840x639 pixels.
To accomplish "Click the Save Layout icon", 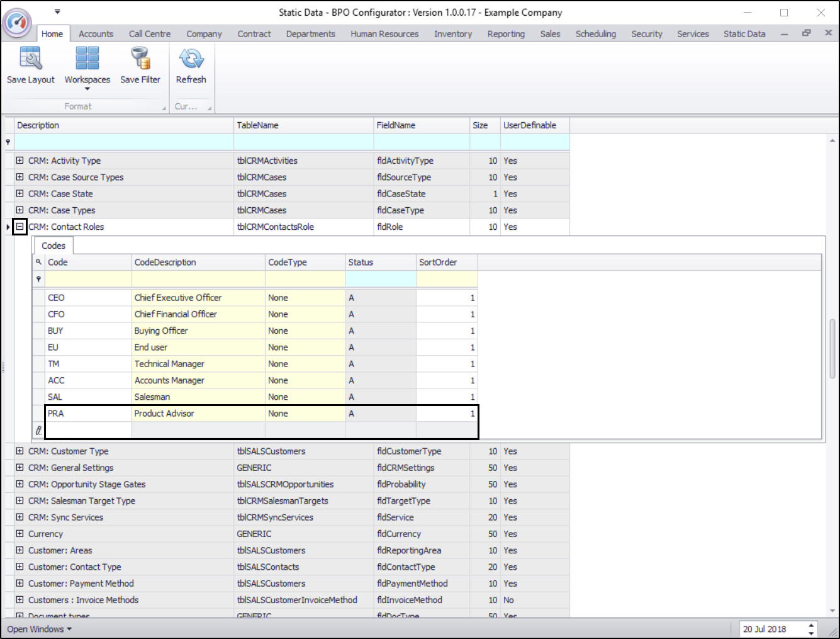I will coord(30,59).
